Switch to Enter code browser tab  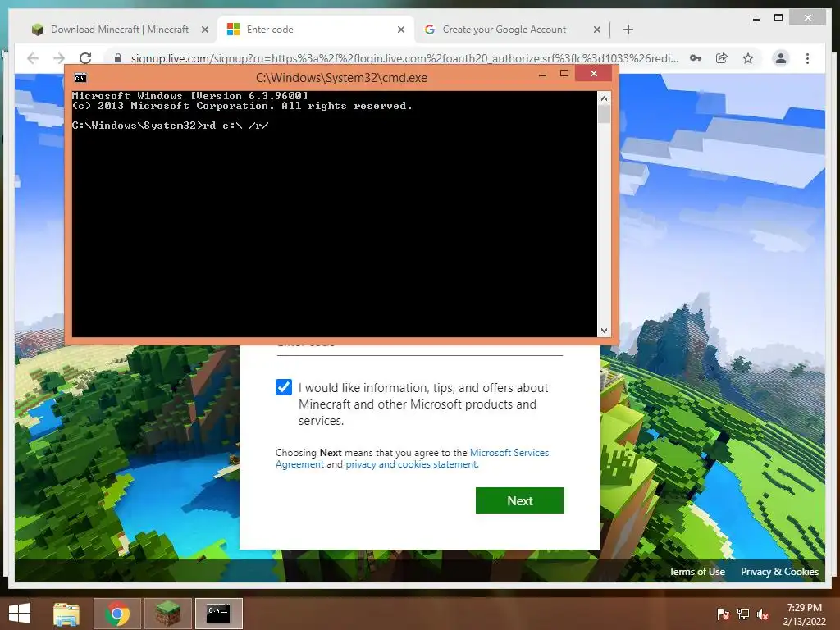(316, 30)
